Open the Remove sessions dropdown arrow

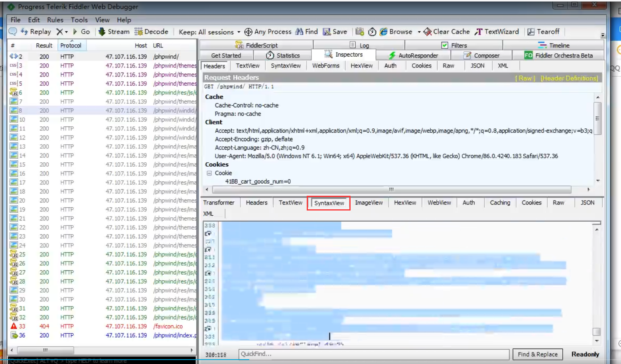(x=66, y=32)
